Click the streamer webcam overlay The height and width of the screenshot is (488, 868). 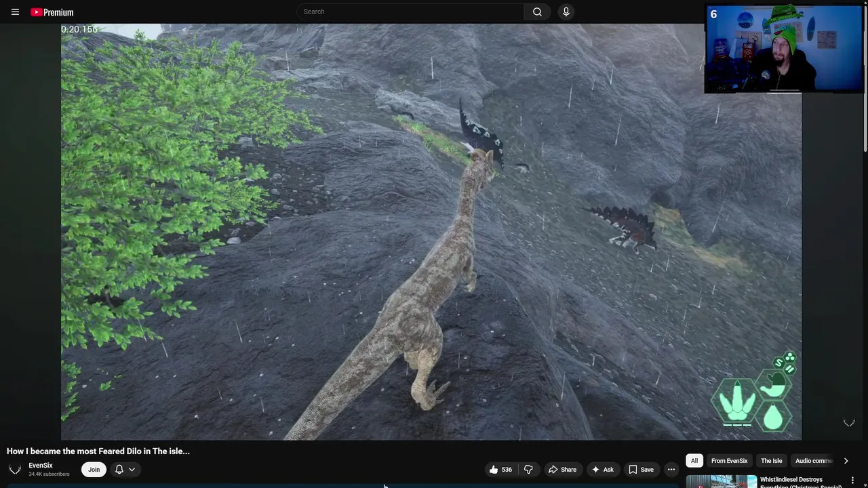click(784, 49)
